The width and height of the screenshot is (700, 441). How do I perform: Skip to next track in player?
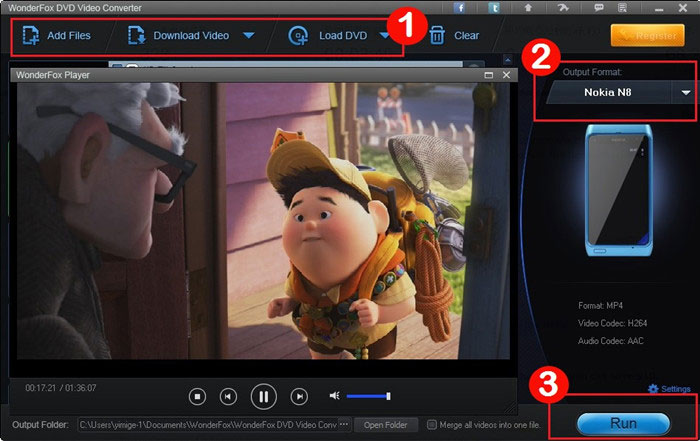pyautogui.click(x=299, y=396)
